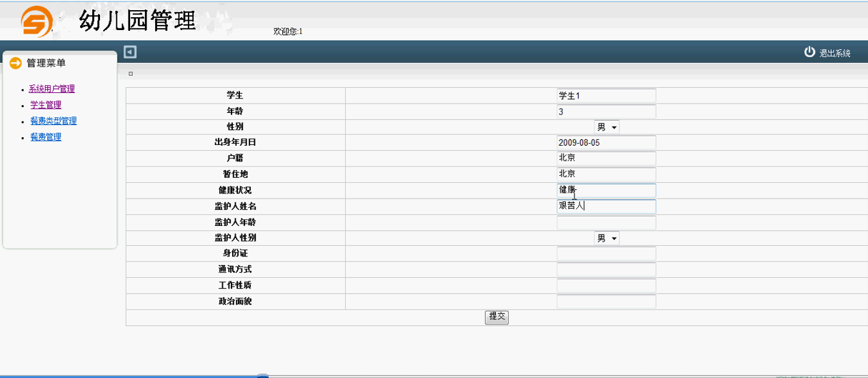Click the power icon beside 退出系统
Screen dimensions: 868x378
pos(809,52)
